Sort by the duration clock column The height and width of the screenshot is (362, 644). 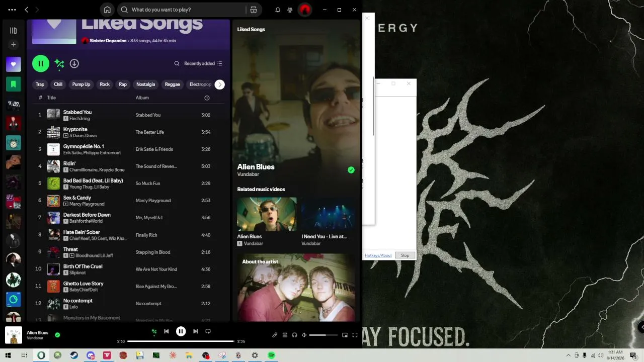tap(207, 98)
